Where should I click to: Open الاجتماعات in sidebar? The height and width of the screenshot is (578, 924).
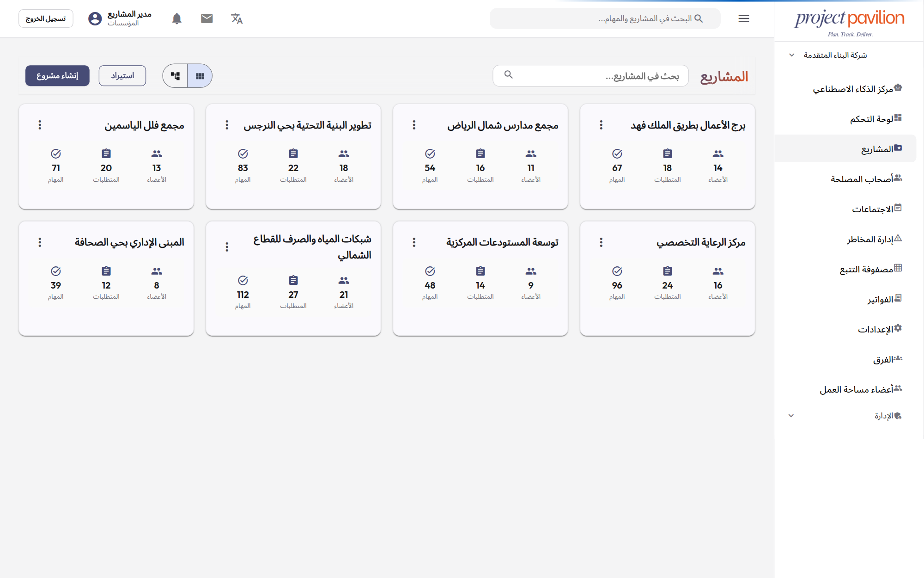coord(845,209)
